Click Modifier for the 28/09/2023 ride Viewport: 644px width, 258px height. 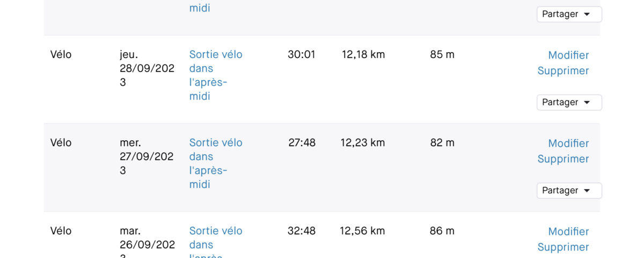tap(568, 55)
